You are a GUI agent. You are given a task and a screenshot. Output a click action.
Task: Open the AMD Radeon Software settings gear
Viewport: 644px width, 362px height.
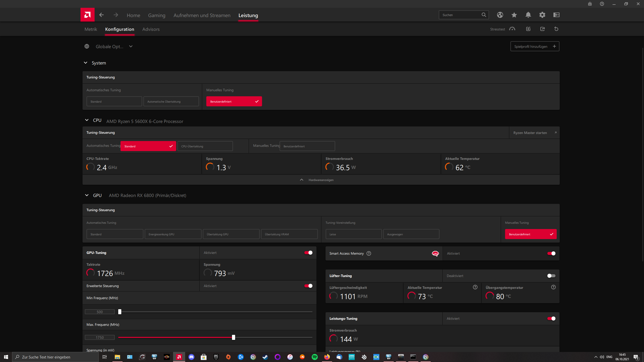tap(542, 15)
